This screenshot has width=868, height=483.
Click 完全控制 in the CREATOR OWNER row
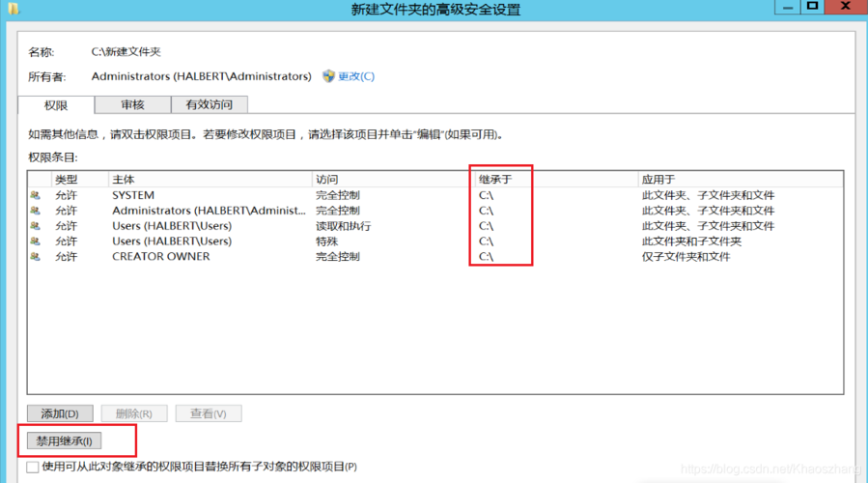click(338, 256)
